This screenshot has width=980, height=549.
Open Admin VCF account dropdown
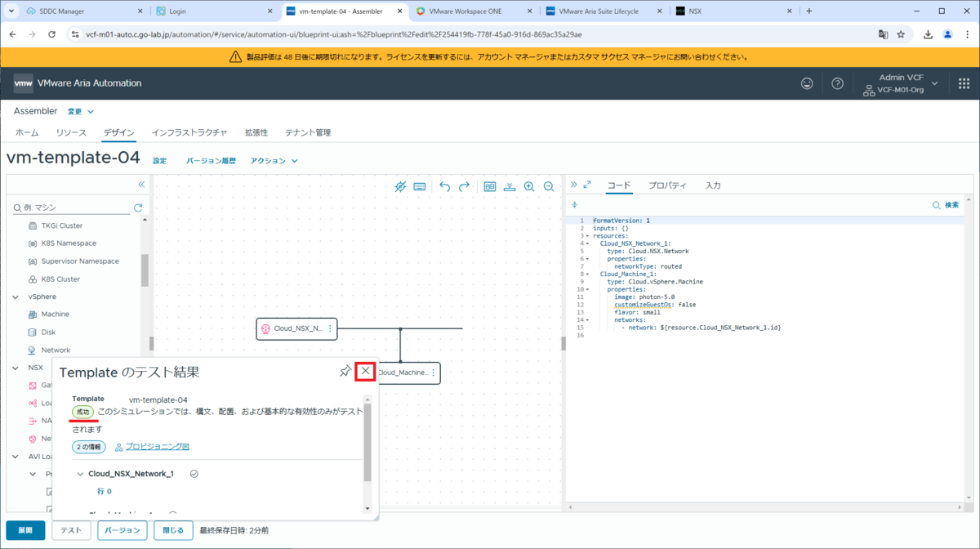[901, 83]
